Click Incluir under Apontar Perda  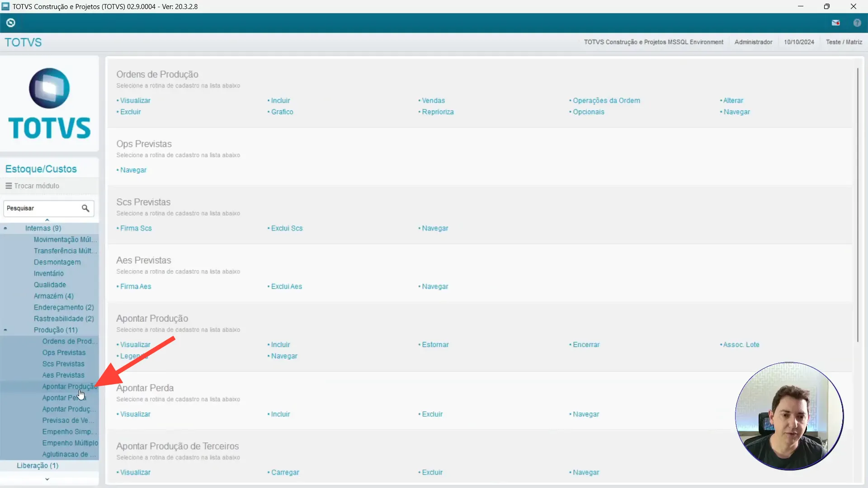coord(280,414)
